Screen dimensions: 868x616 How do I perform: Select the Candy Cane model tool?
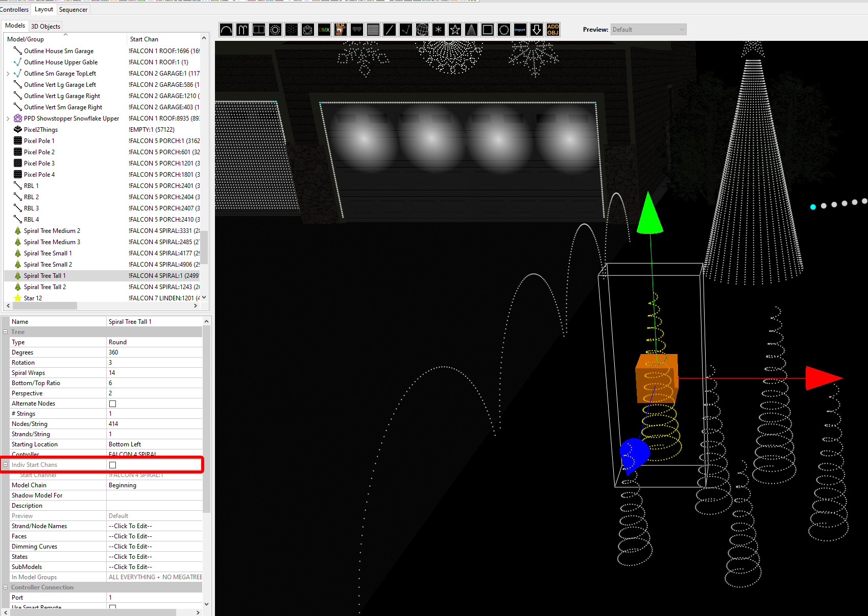click(243, 30)
